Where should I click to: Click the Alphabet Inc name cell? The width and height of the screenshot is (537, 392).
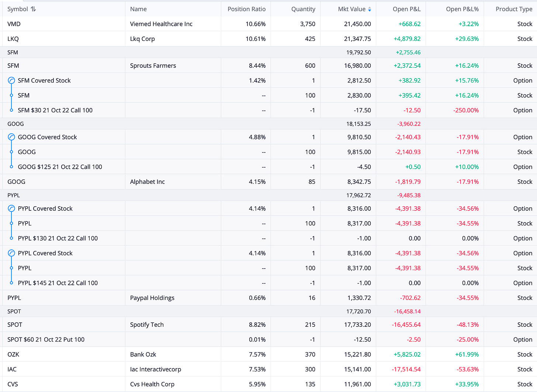tap(148, 182)
